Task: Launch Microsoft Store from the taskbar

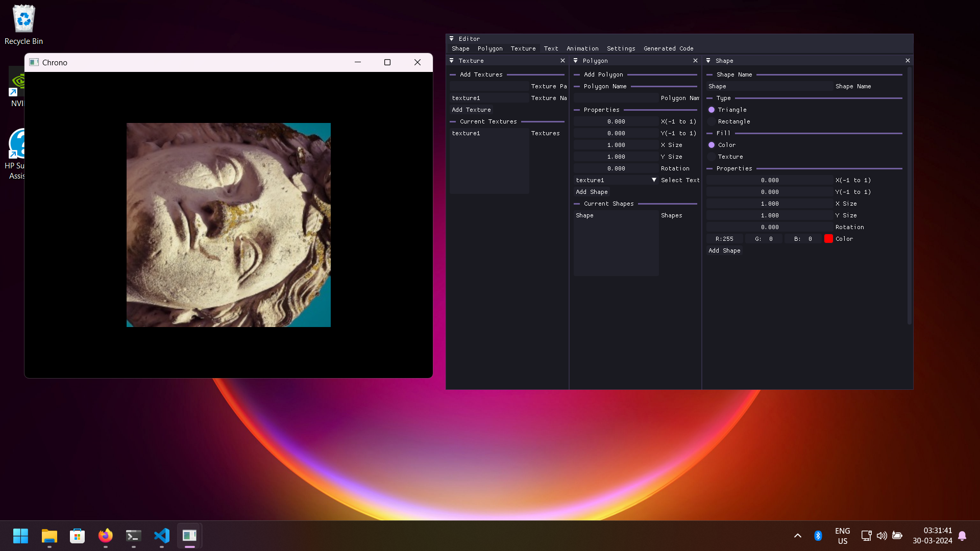Action: (77, 536)
